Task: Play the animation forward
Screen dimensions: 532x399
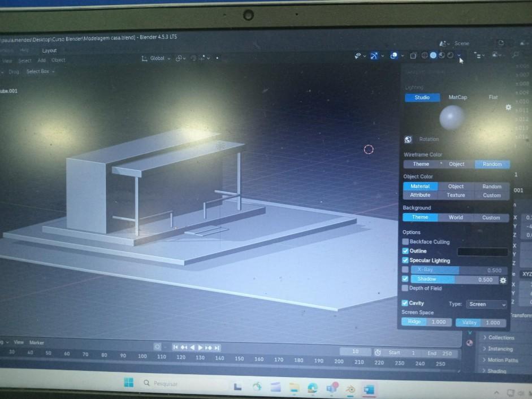Action: tap(200, 348)
